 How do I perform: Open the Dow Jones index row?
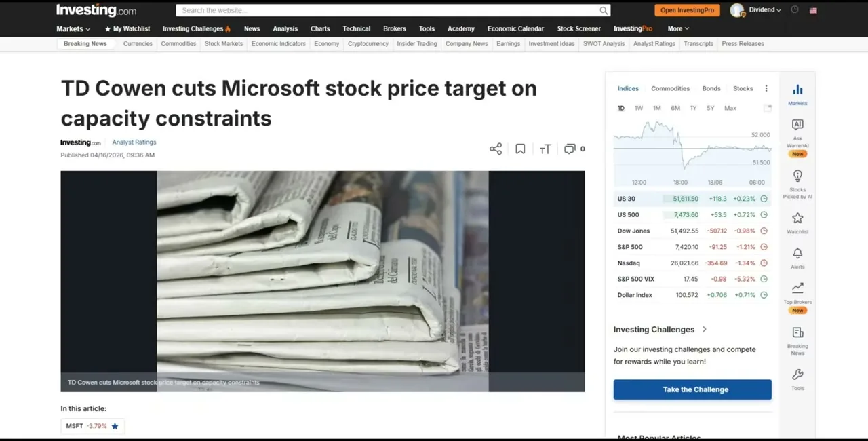tap(692, 231)
